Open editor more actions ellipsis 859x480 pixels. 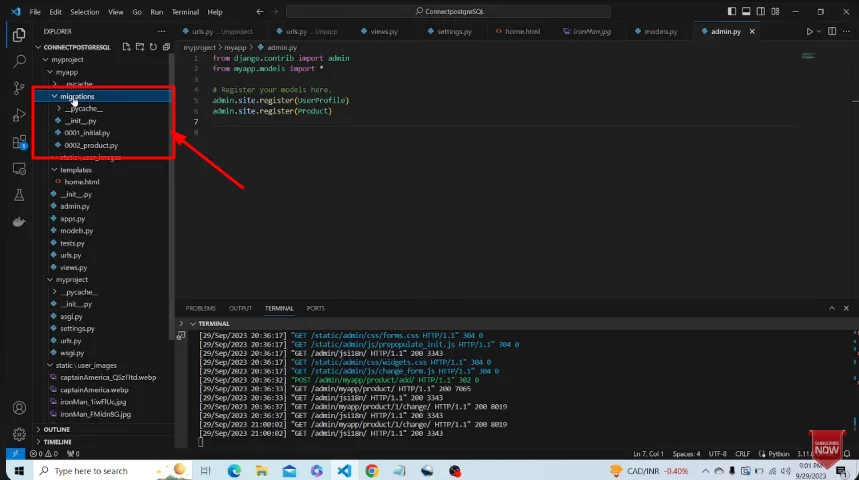[846, 32]
